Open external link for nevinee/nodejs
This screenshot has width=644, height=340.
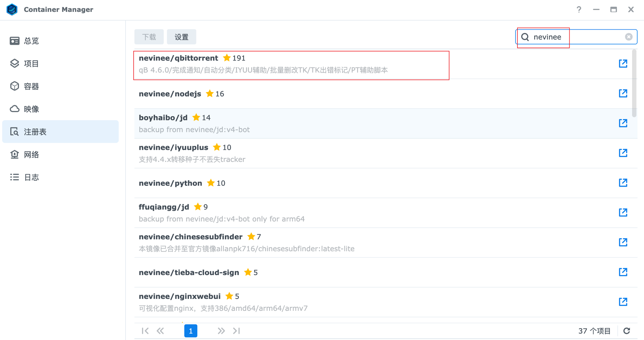click(623, 93)
